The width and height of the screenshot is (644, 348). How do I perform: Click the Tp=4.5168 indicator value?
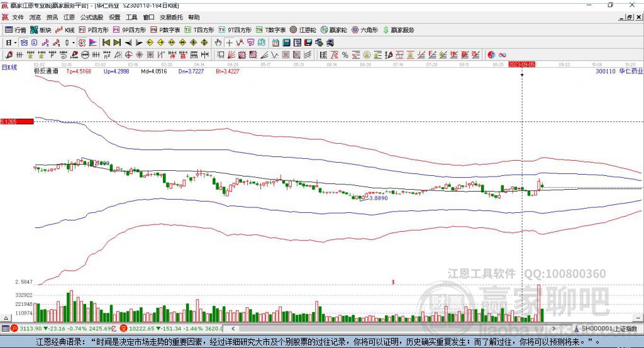pyautogui.click(x=79, y=72)
